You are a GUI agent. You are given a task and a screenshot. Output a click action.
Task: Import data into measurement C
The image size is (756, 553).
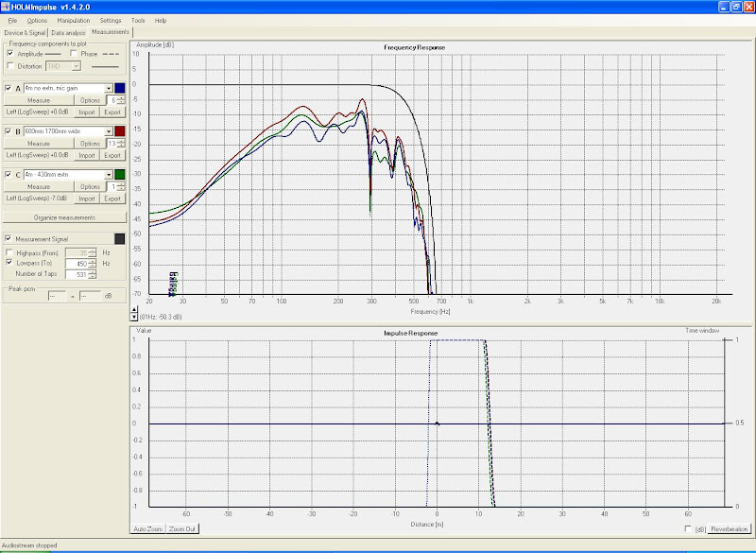coord(87,199)
